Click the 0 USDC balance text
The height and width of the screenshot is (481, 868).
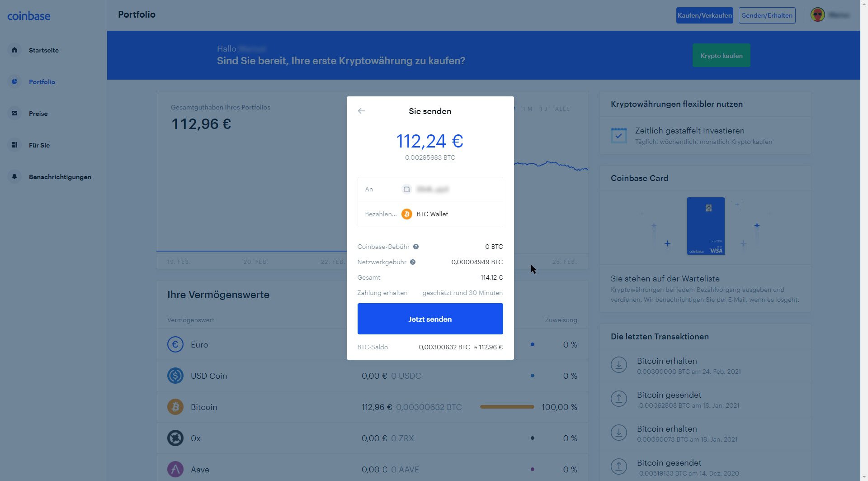[406, 376]
